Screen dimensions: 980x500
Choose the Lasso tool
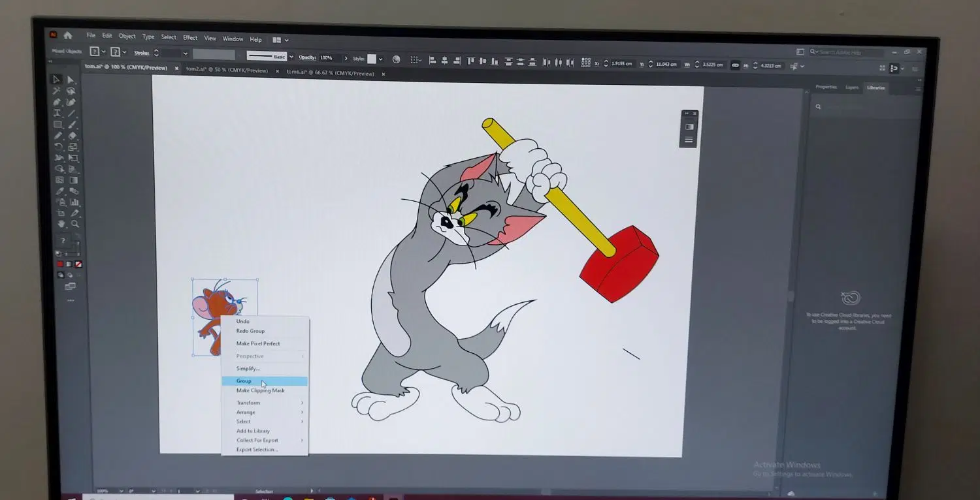click(71, 91)
